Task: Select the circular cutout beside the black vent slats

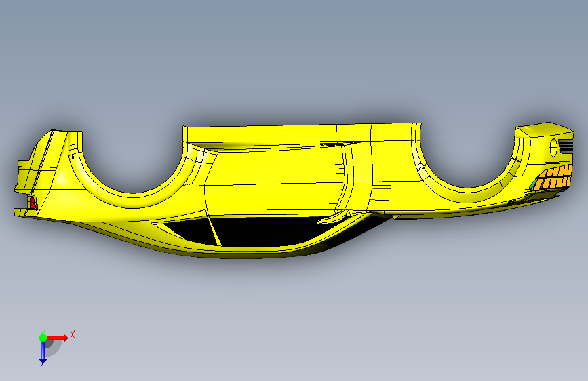Action: (553, 147)
